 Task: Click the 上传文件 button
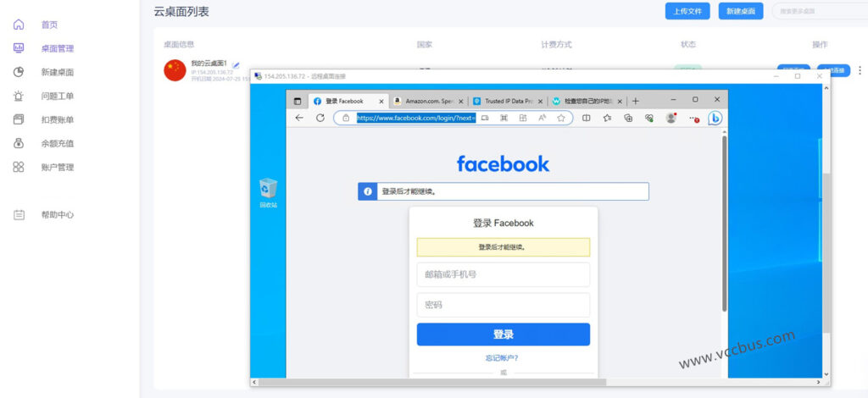click(x=687, y=11)
